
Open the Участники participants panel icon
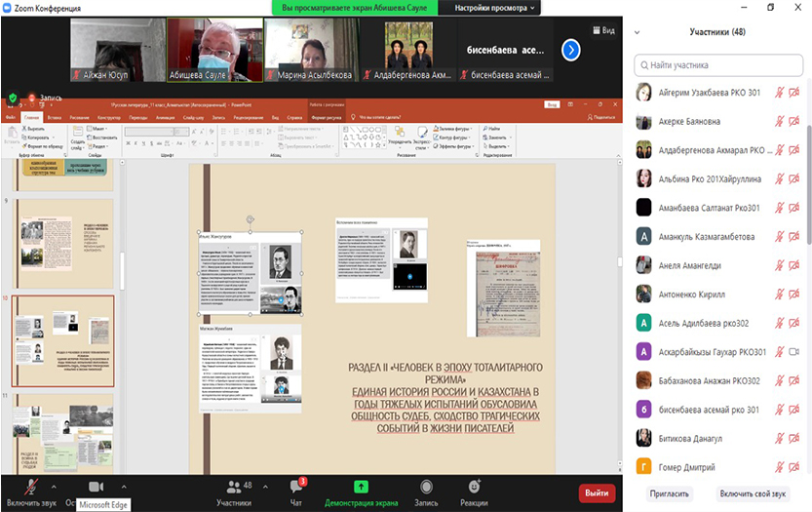point(233,486)
